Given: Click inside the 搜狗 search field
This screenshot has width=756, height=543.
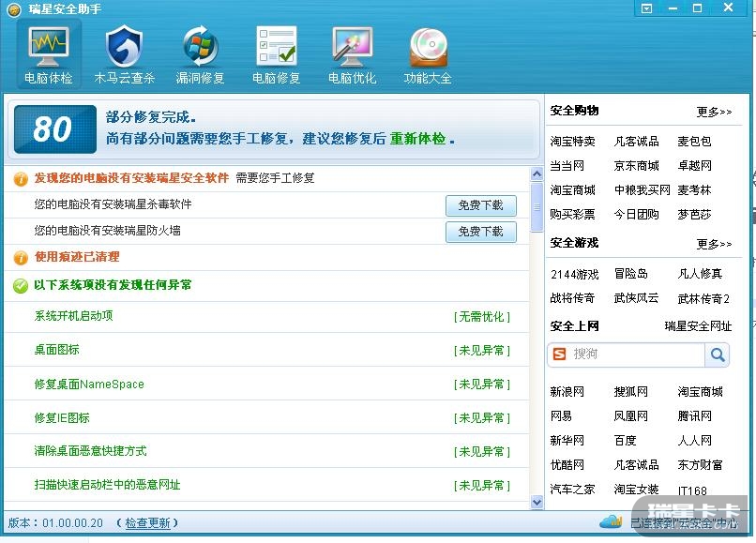Looking at the screenshot, I should click(x=637, y=354).
